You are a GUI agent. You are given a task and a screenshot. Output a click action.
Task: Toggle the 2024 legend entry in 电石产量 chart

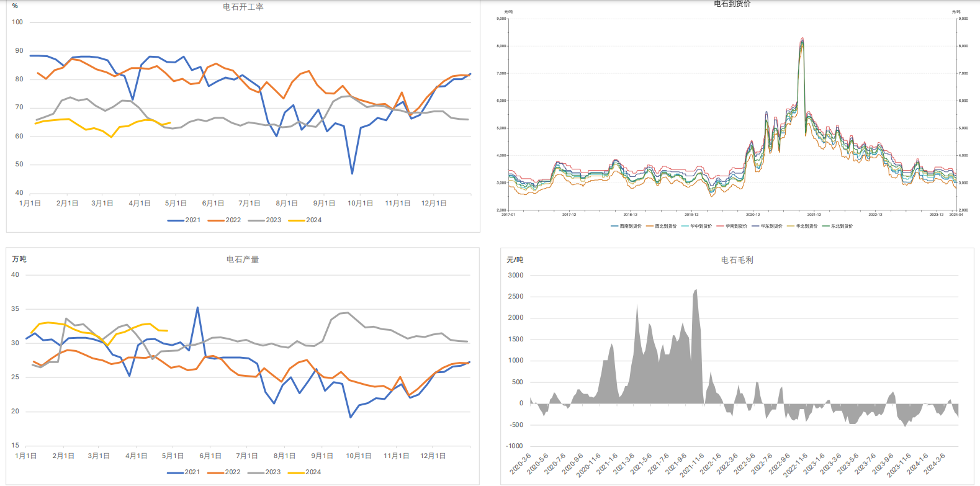click(305, 472)
